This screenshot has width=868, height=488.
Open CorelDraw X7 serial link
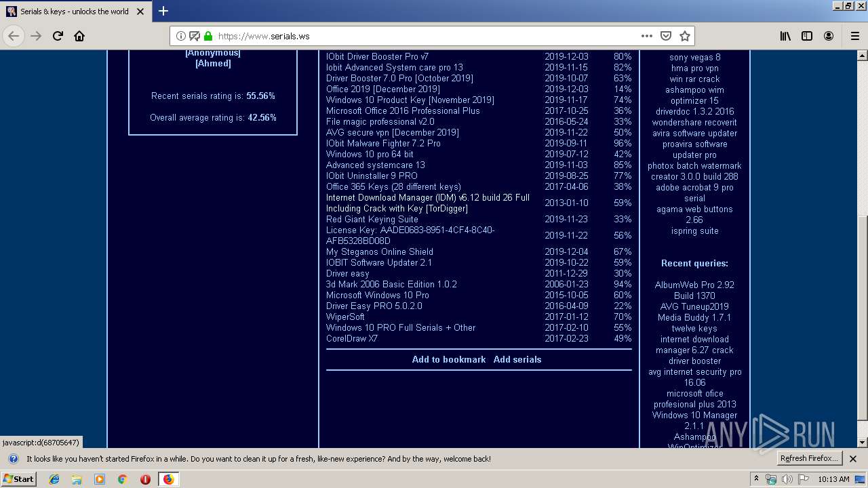[x=352, y=338]
